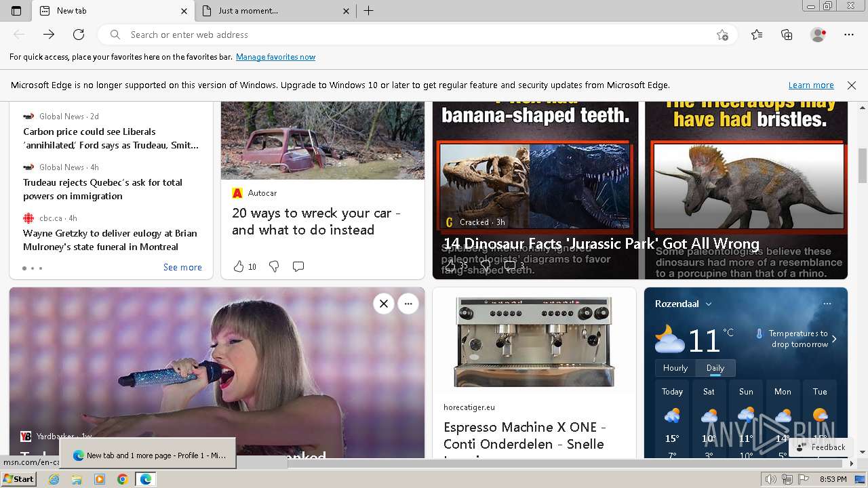Open the profile avatar menu

818,35
